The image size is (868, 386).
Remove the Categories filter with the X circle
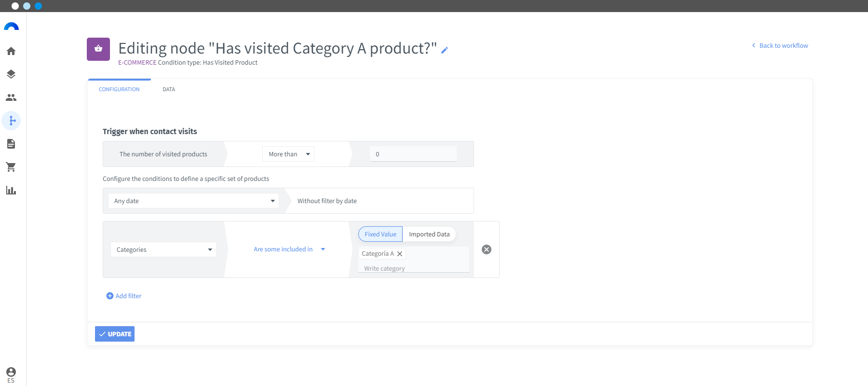tap(487, 249)
